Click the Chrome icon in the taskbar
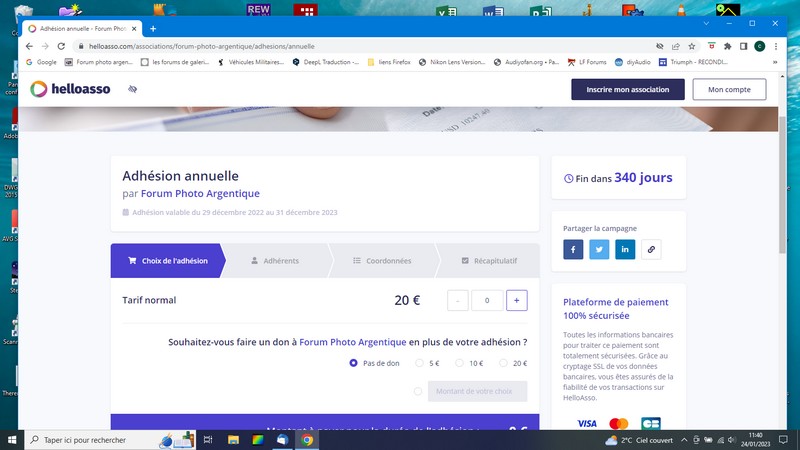 (307, 440)
